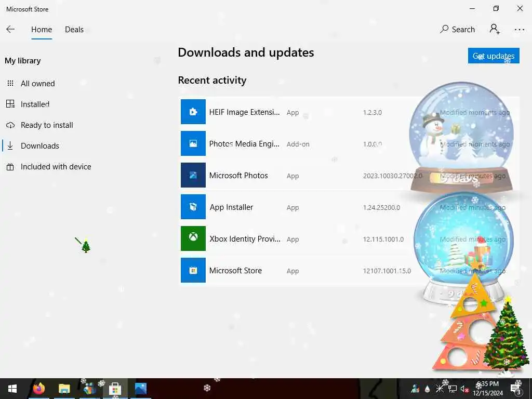Click the Installed icon in the sidebar

(10, 104)
